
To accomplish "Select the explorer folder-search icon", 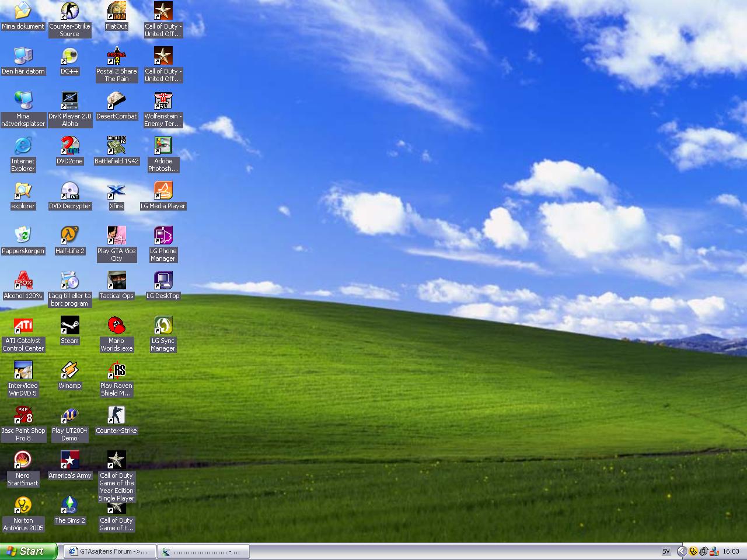I will tap(23, 190).
